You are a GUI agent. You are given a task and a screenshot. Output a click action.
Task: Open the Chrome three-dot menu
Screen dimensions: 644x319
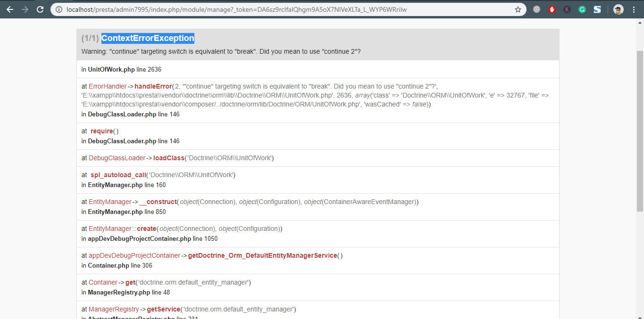(634, 9)
